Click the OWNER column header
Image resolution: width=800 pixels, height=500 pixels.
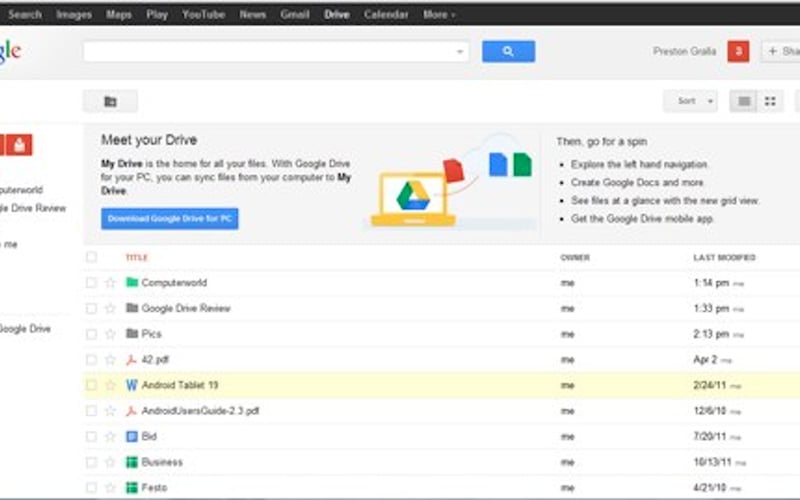[575, 257]
